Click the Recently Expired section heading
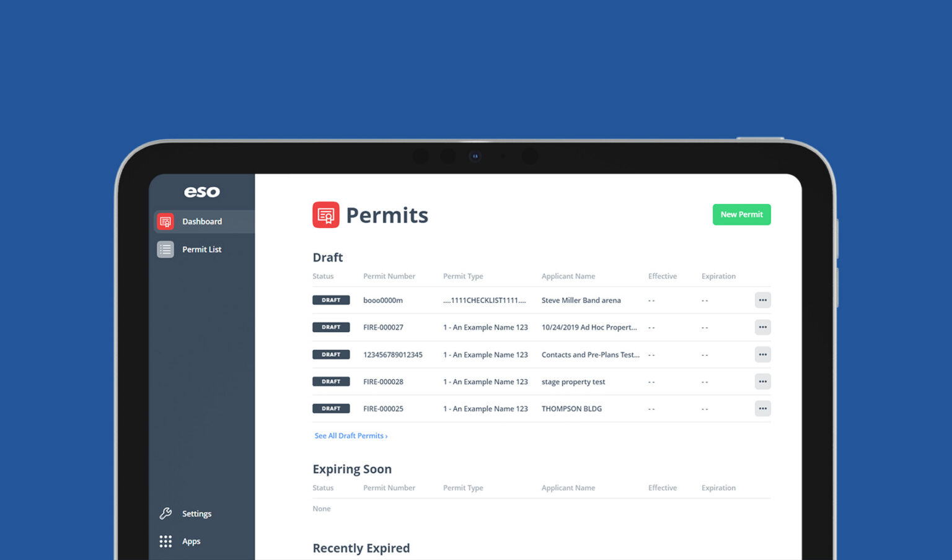The height and width of the screenshot is (560, 952). click(361, 548)
